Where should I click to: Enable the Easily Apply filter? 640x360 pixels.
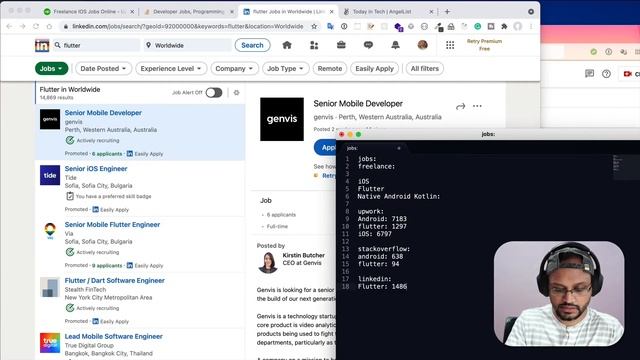(374, 69)
